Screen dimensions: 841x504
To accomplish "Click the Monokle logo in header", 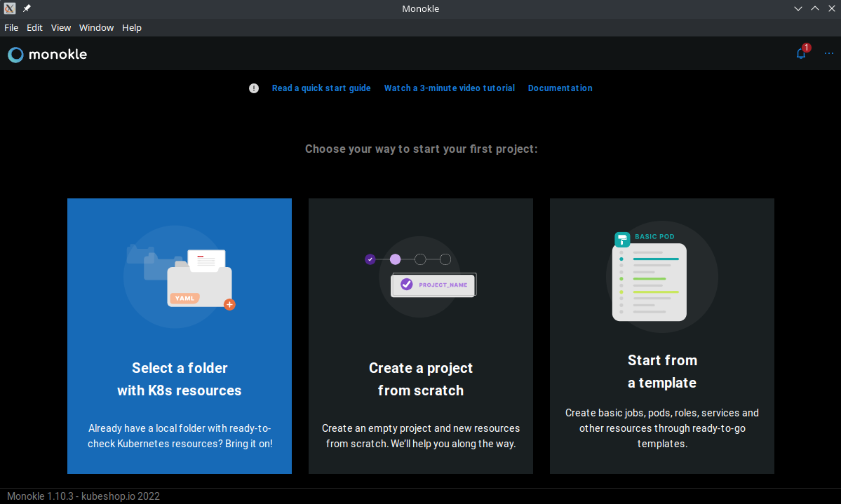I will (x=48, y=54).
